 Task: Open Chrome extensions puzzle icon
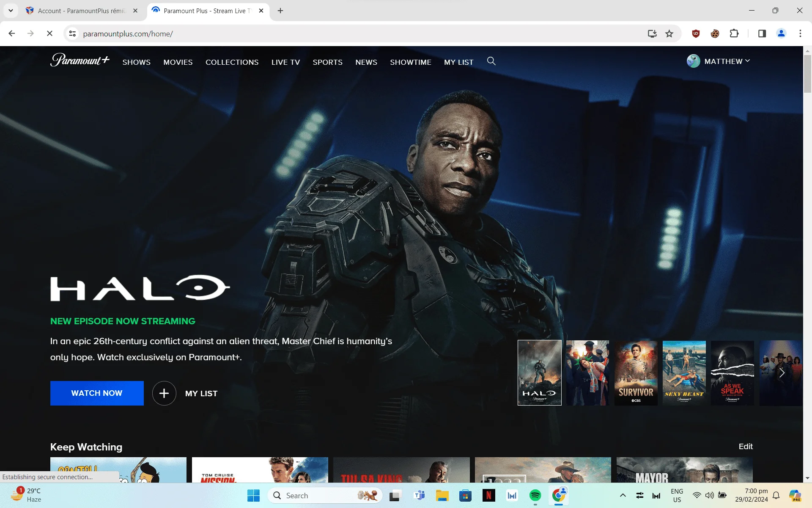click(x=734, y=33)
